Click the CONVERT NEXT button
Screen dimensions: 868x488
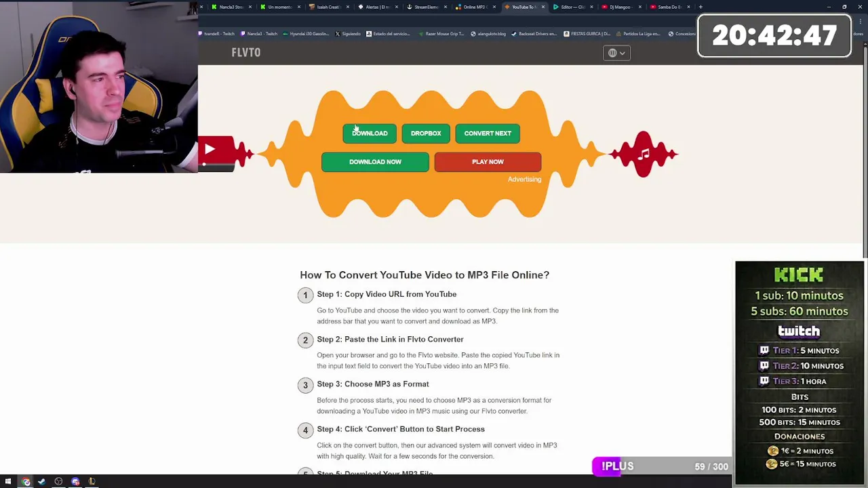coord(488,134)
